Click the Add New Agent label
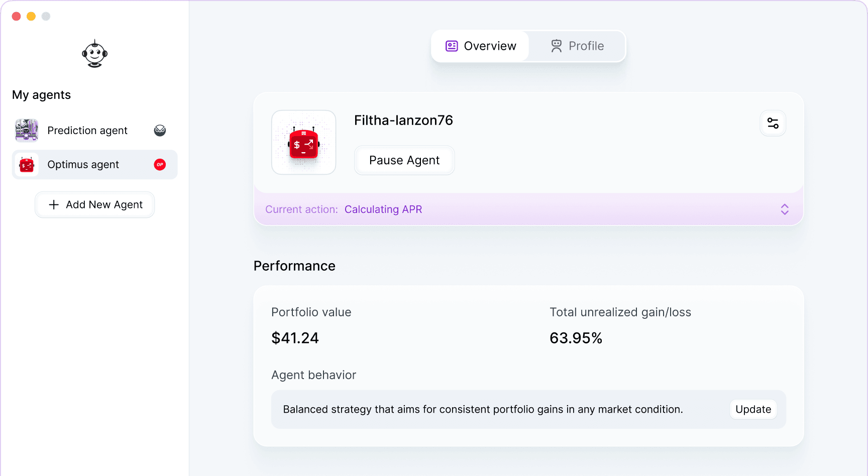The image size is (868, 476). click(x=104, y=205)
